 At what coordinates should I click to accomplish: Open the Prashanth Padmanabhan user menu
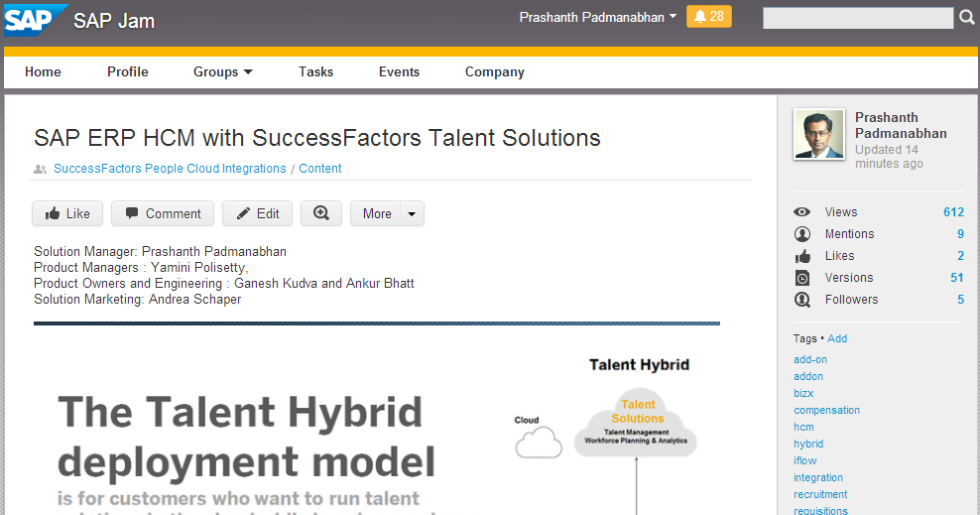(x=597, y=18)
